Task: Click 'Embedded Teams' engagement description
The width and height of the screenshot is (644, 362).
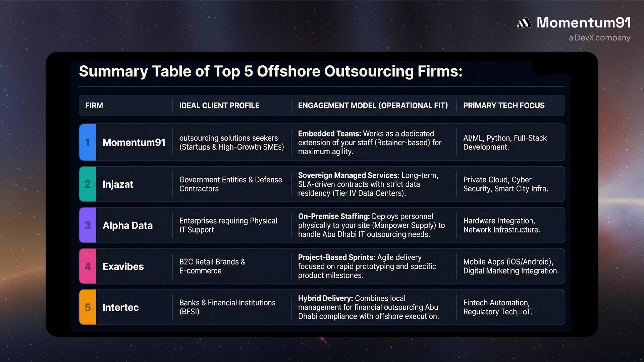Action: pyautogui.click(x=369, y=142)
